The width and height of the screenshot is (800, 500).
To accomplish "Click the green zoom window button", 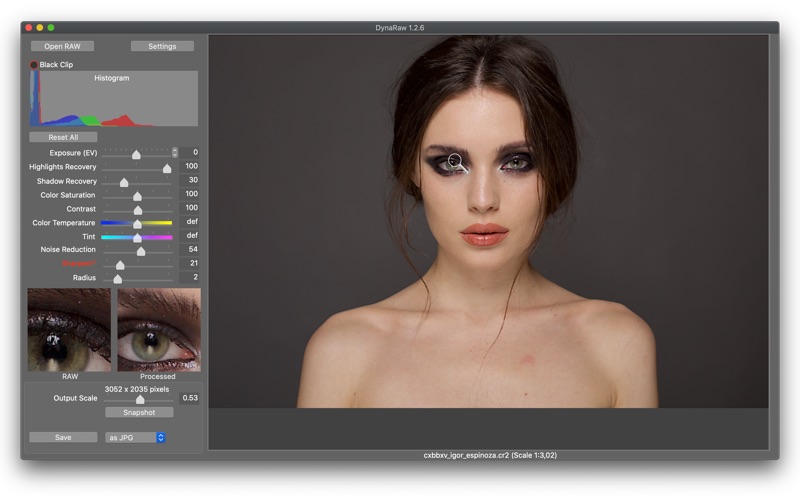I will 51,28.
